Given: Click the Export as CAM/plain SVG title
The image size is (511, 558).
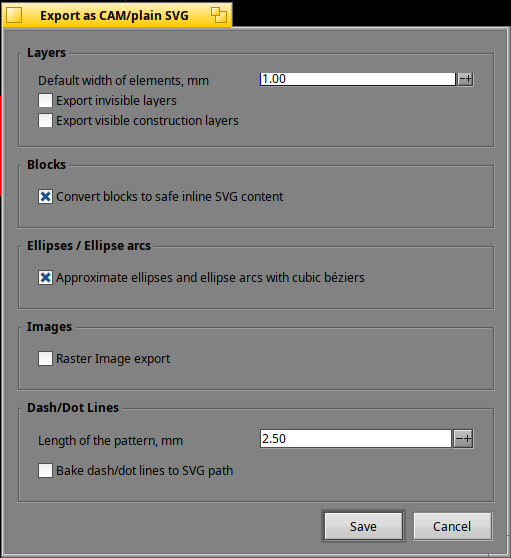Looking at the screenshot, I should coord(114,16).
